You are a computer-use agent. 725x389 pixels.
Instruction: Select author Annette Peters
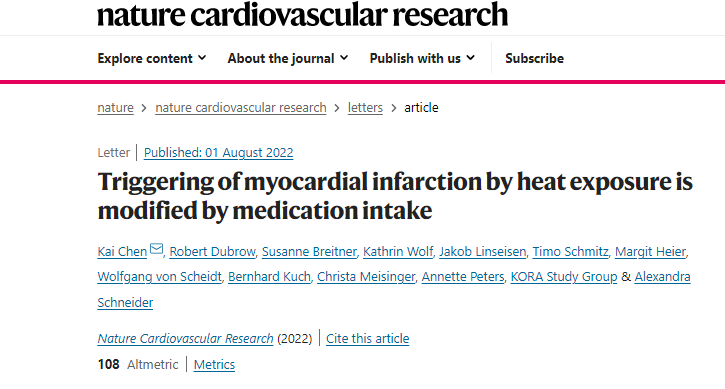(x=463, y=277)
